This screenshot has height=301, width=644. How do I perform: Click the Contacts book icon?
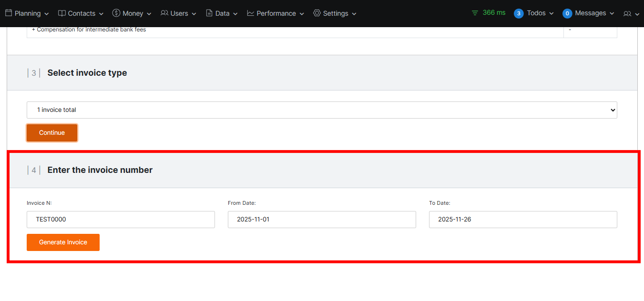coord(62,13)
